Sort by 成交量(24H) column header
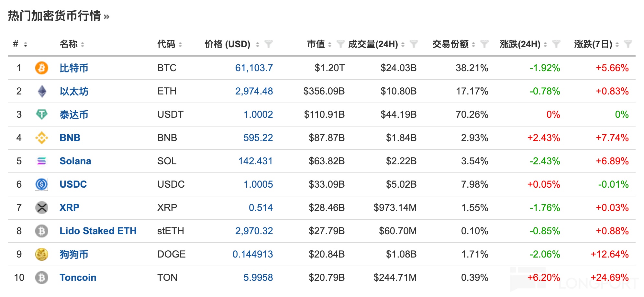The height and width of the screenshot is (297, 644). (373, 44)
